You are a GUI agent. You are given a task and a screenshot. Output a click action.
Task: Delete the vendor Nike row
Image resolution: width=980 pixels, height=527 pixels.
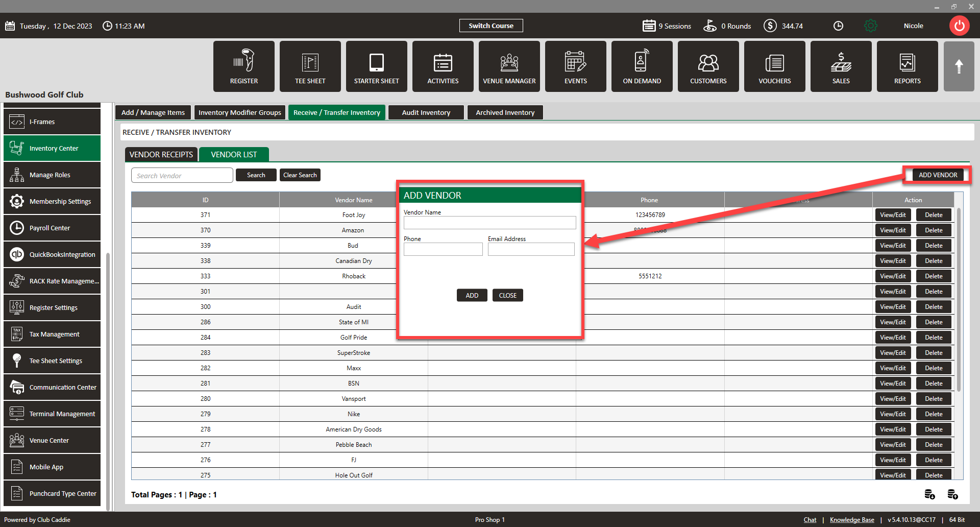tap(934, 414)
